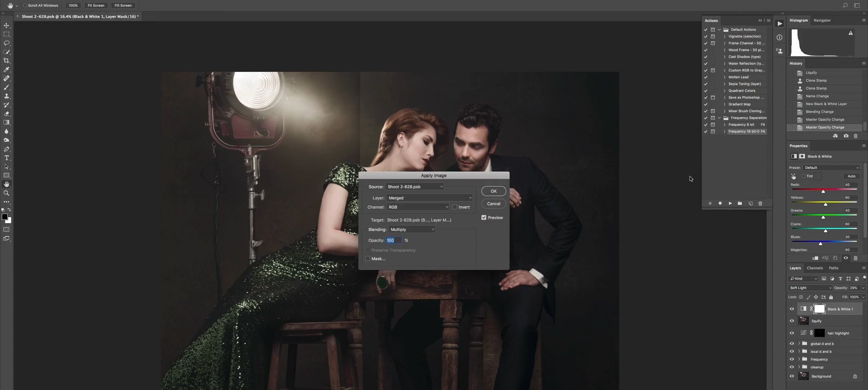This screenshot has width=868, height=390.
Task: Click the 100% zoom button
Action: [73, 5]
